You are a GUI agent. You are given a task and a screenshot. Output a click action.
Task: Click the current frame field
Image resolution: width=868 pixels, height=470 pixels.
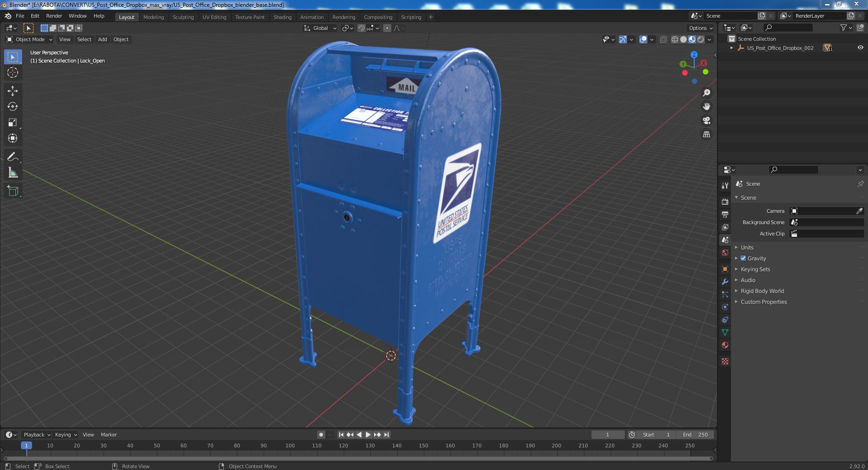point(607,435)
